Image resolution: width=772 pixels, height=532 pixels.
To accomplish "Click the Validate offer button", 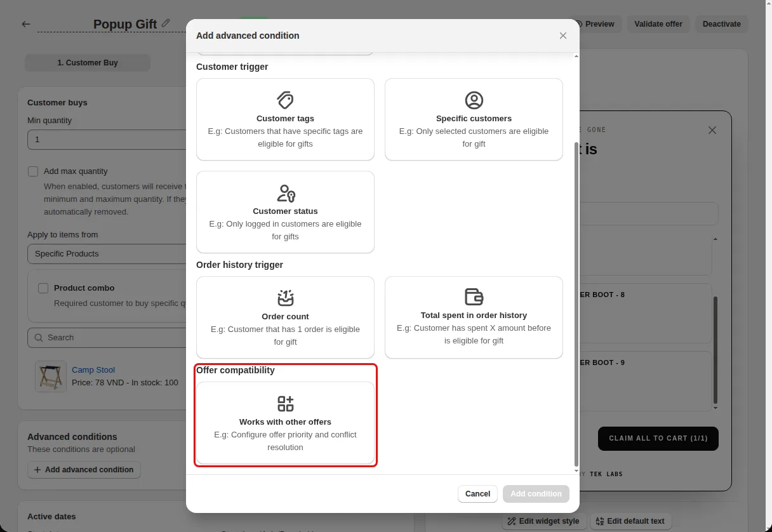I will [658, 24].
